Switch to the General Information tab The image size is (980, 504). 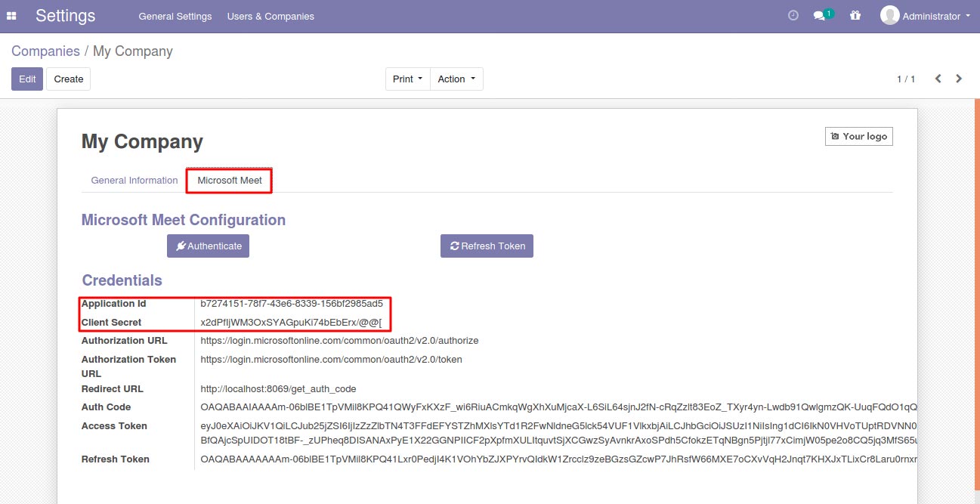pyautogui.click(x=134, y=181)
